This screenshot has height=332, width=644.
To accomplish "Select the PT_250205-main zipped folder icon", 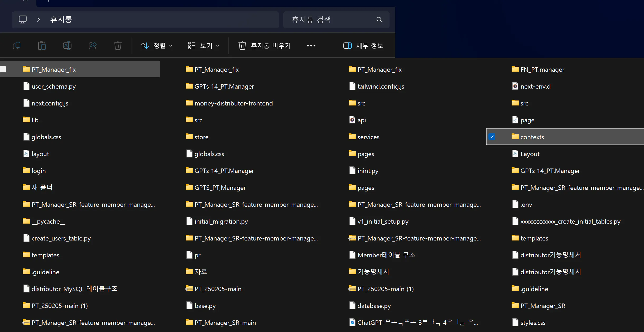I will point(189,289).
